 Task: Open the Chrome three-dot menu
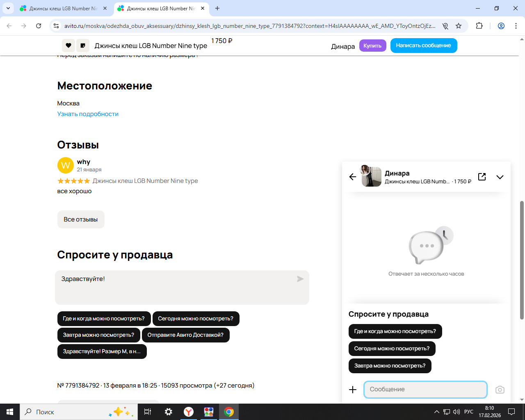click(x=516, y=26)
